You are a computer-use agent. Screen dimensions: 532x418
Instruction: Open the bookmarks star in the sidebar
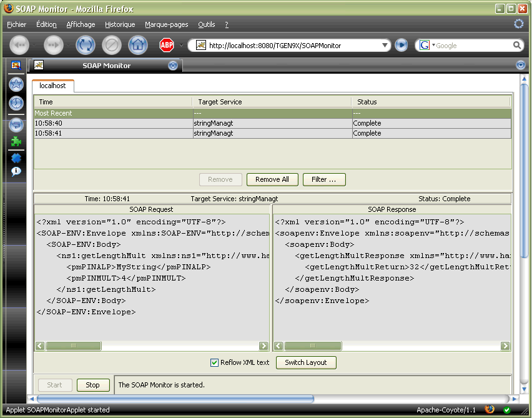pyautogui.click(x=16, y=84)
